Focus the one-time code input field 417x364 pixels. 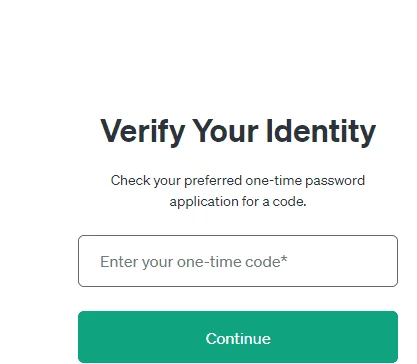coord(238,261)
